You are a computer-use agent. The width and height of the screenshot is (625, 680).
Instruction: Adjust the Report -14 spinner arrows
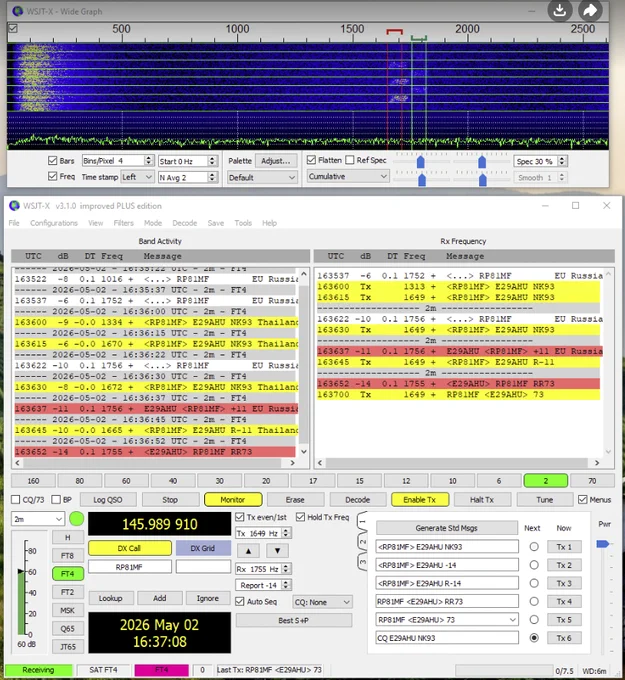(285, 585)
